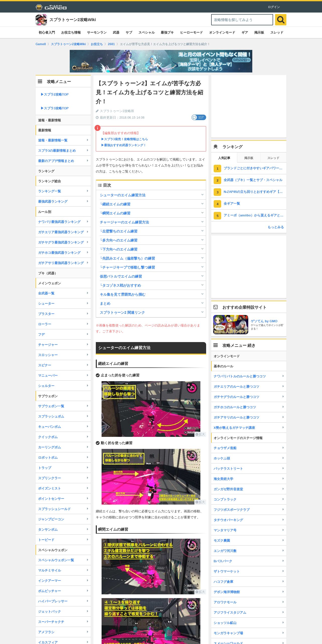The width and height of the screenshot is (322, 644).
Task: Click the 拡大 icon on 瞬間エイム image
Action: pyautogui.click(x=200, y=592)
